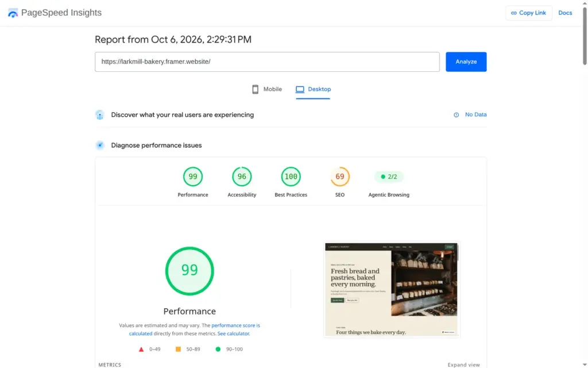This screenshot has width=588, height=368.
Task: Click the real users experience section icon
Action: coord(100,115)
